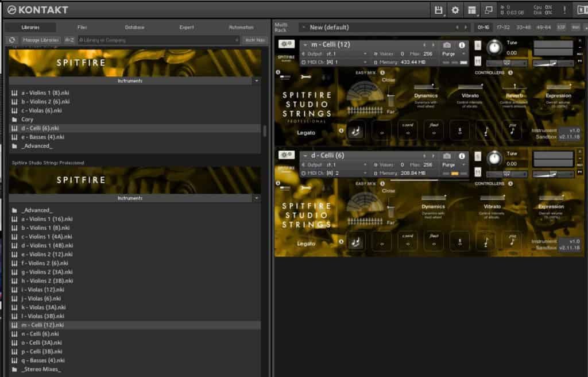Viewport: 588px width, 377px height.
Task: Click the Instr Nav button
Action: pos(255,40)
